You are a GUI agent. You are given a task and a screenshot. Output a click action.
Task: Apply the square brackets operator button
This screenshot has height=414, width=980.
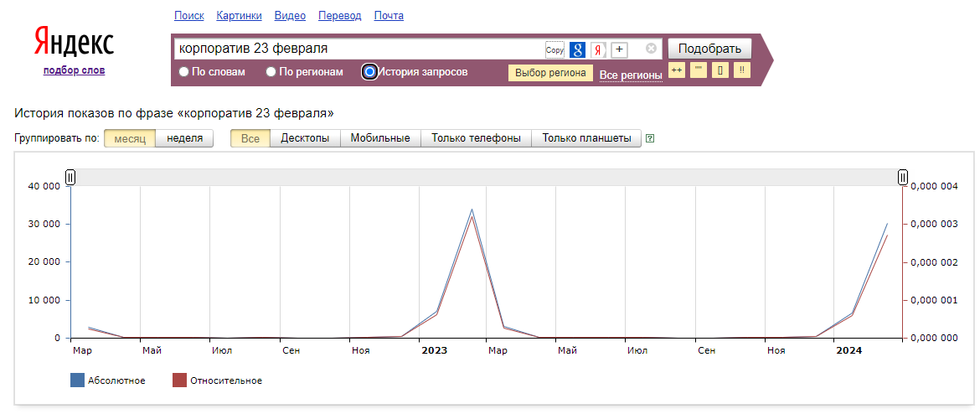[x=720, y=70]
